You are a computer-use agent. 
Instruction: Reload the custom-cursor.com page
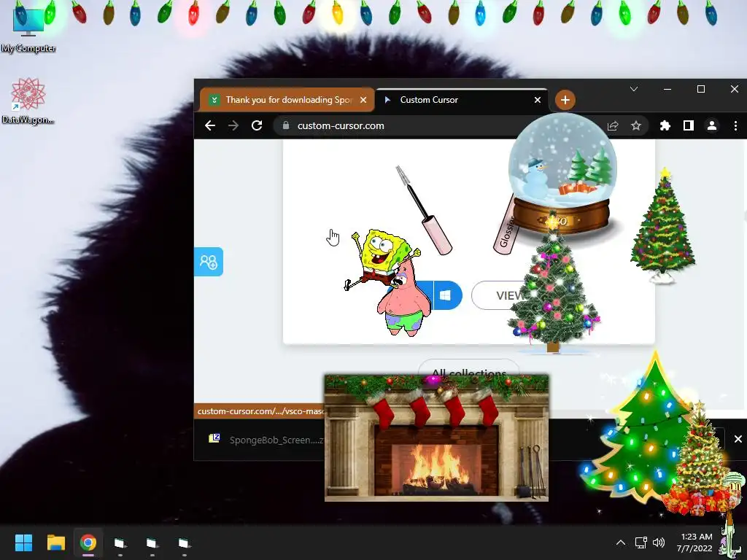click(257, 125)
